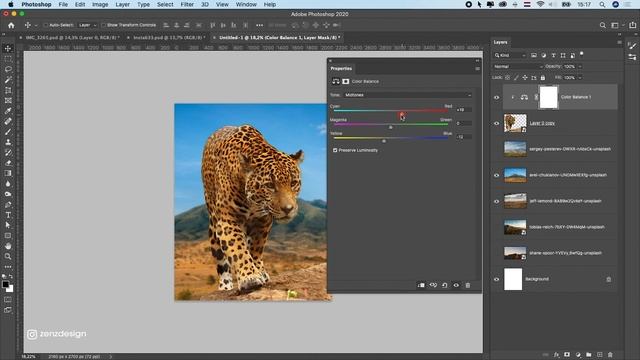The width and height of the screenshot is (640, 360).
Task: Select the Move tool in the toolbar
Action: tap(8, 49)
